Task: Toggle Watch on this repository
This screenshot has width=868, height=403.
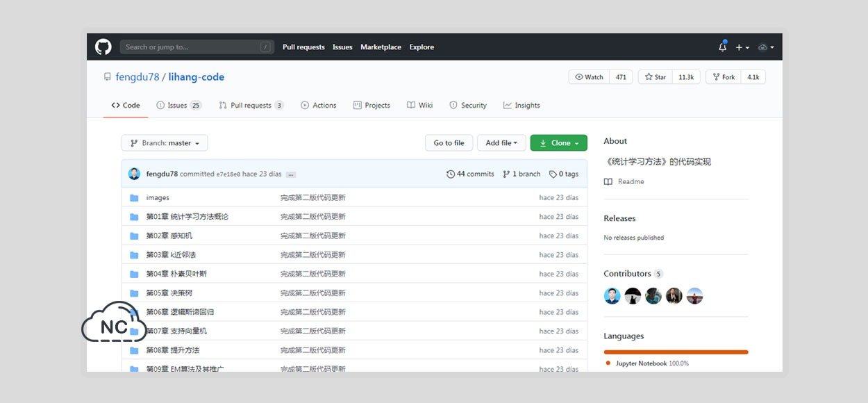Action: [590, 77]
